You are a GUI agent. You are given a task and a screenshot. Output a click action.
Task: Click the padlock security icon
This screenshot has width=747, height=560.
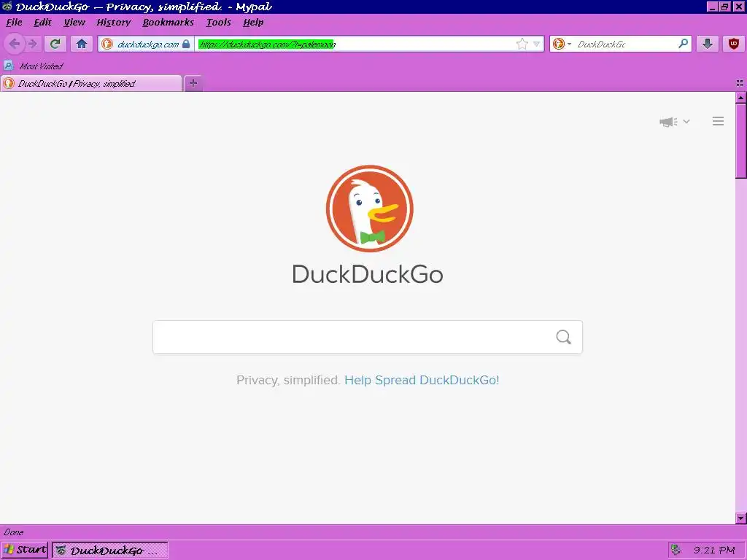click(186, 44)
